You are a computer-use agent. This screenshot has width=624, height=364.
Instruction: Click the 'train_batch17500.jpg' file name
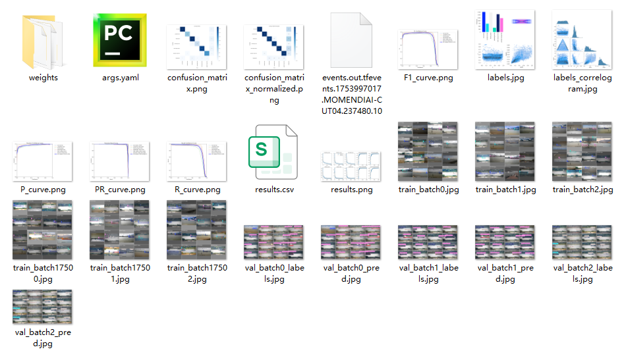coord(43,273)
